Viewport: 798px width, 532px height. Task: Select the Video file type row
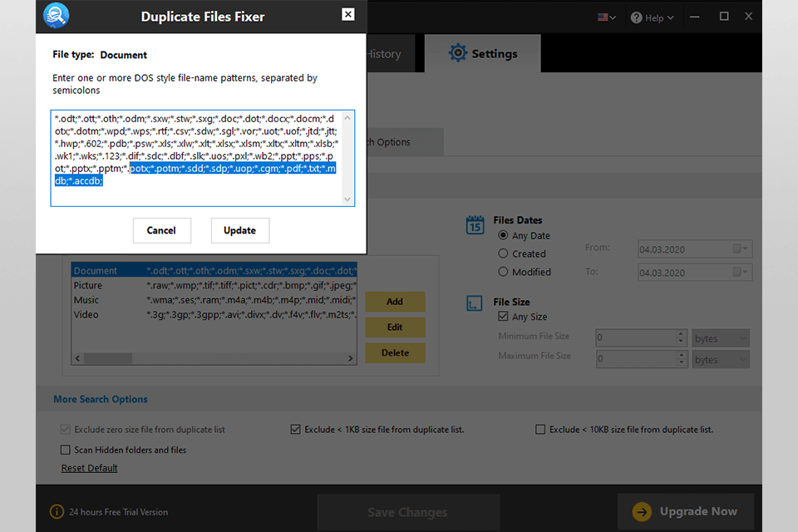(214, 314)
